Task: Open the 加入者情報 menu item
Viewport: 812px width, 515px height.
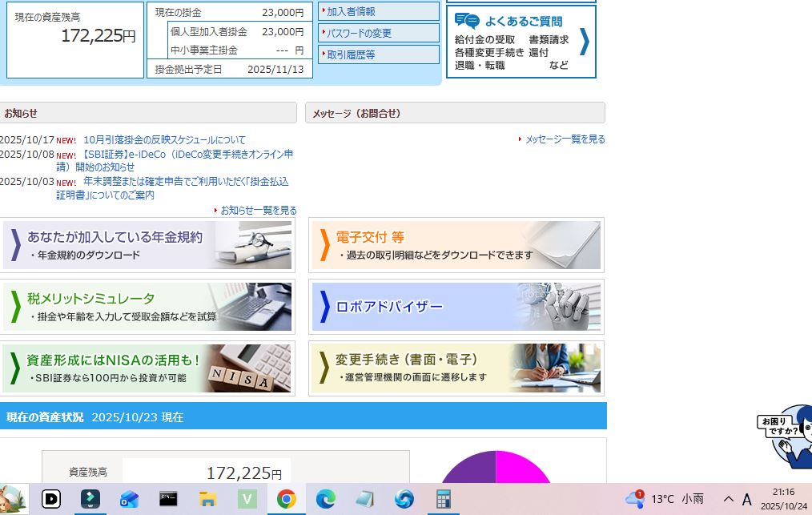Action: tap(380, 11)
